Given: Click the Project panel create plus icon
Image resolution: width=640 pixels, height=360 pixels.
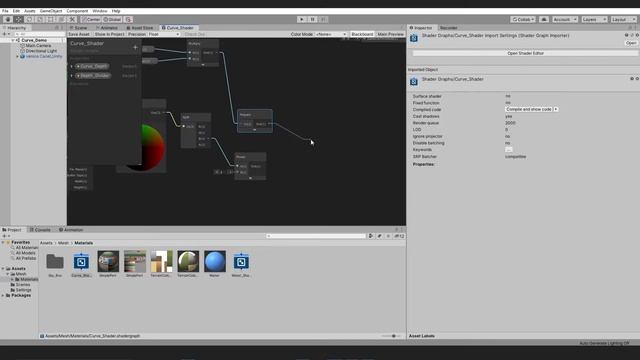Looking at the screenshot, I should pyautogui.click(x=5, y=236).
